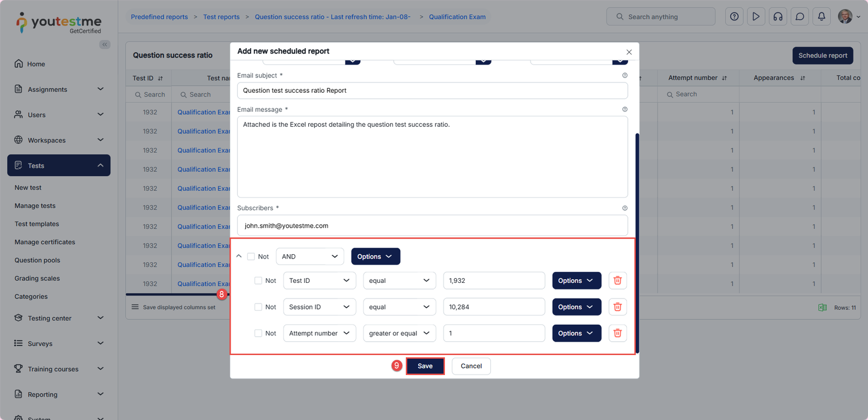The image size is (868, 420).
Task: Click the Search anything box
Action: pos(661,17)
